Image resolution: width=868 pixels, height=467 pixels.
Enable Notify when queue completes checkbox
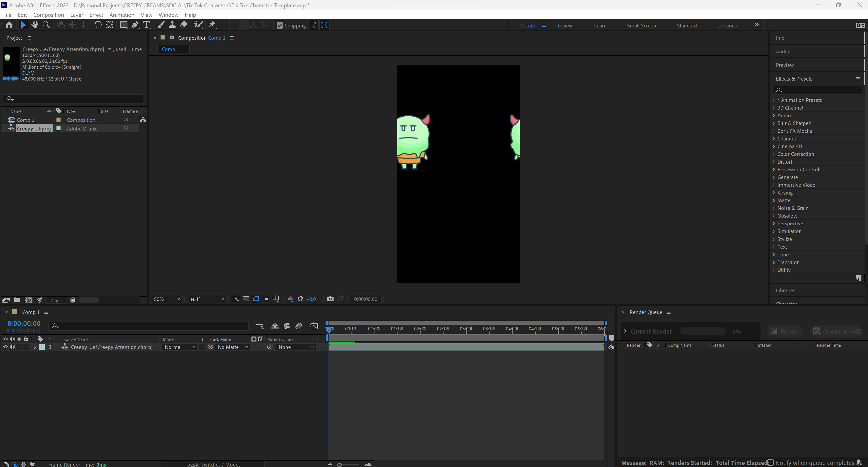770,463
